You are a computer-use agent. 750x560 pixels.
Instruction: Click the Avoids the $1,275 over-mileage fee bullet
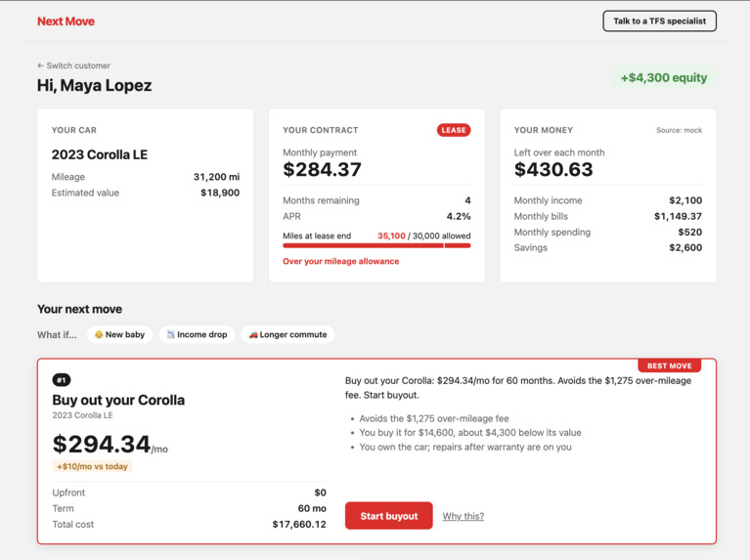(434, 418)
